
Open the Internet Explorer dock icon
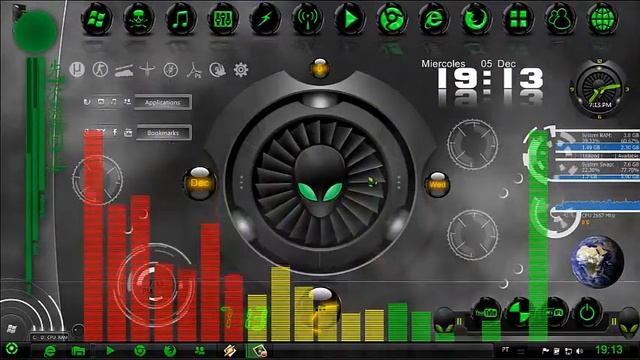tap(433, 19)
